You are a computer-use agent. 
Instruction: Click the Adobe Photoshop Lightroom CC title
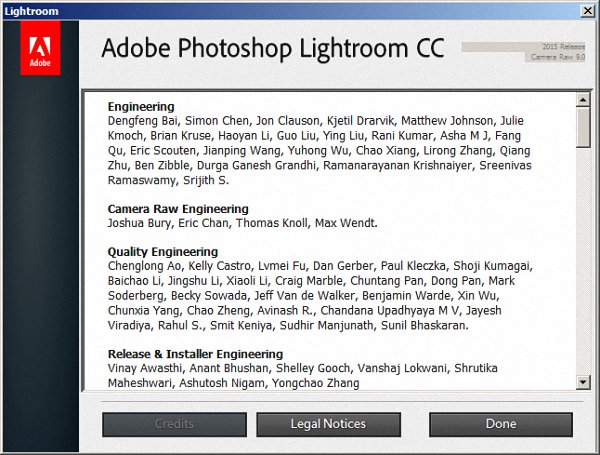274,48
